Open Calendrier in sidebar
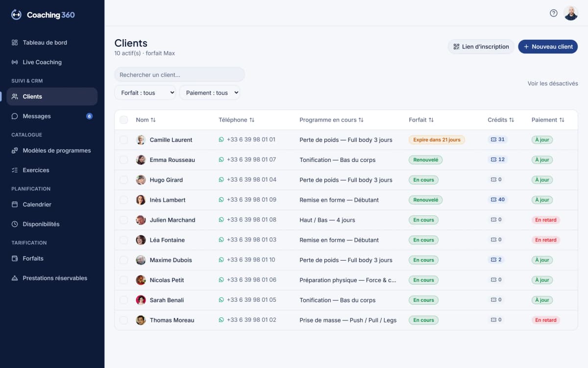This screenshot has width=588, height=368. (x=52, y=205)
